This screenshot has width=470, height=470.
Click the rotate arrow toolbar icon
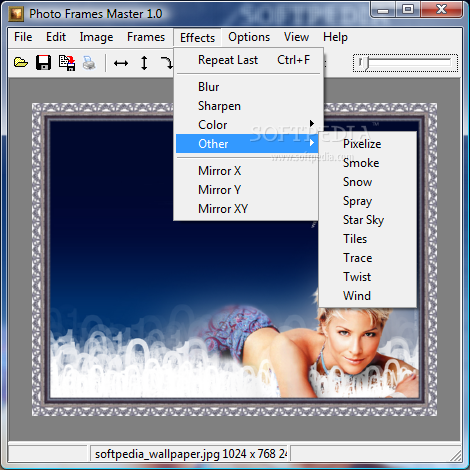167,63
